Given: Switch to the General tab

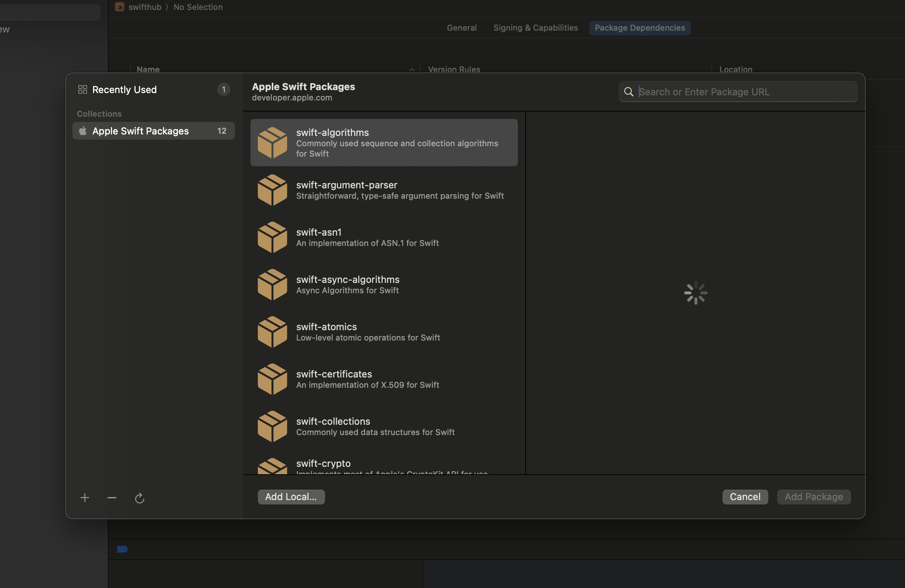Looking at the screenshot, I should coord(462,28).
